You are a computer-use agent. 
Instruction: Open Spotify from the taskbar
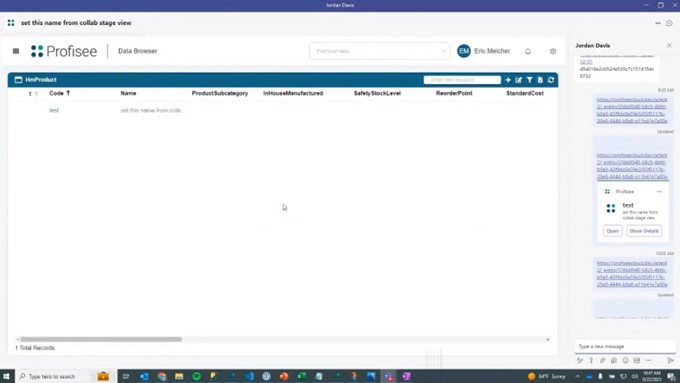(x=196, y=376)
